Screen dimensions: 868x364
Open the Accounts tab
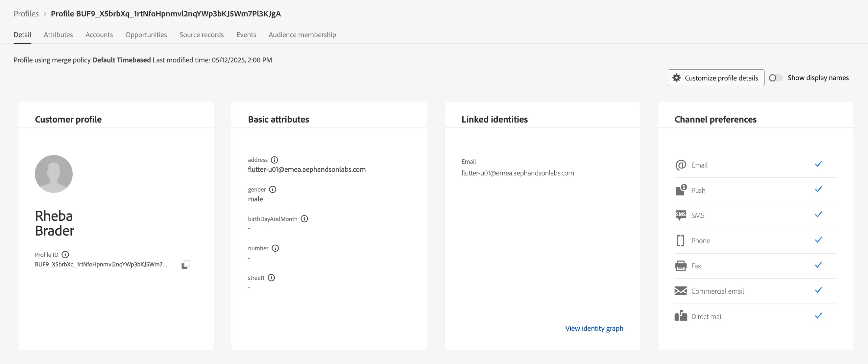coord(99,35)
